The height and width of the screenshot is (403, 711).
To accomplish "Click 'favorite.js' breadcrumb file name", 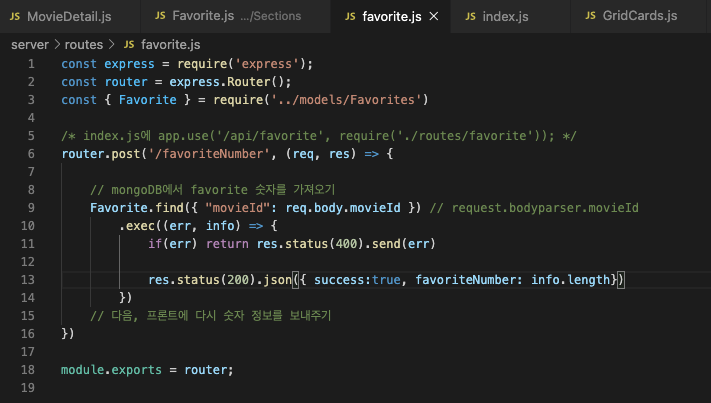I will point(170,44).
